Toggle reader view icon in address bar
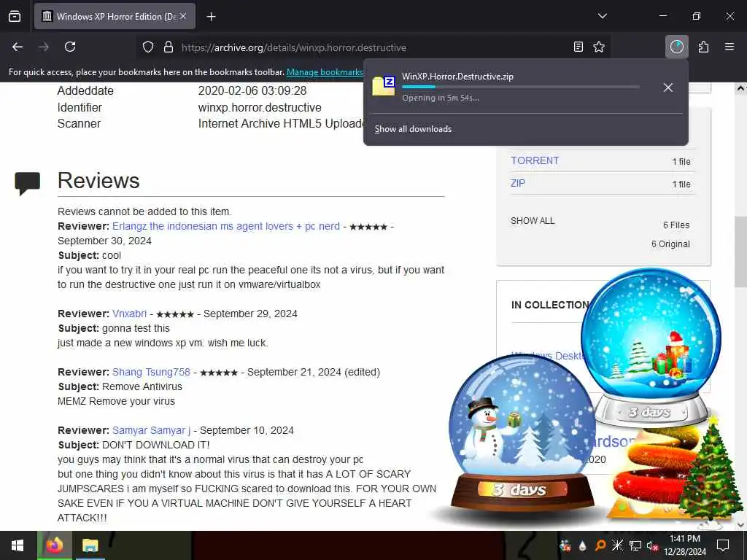The image size is (747, 560). 578,47
